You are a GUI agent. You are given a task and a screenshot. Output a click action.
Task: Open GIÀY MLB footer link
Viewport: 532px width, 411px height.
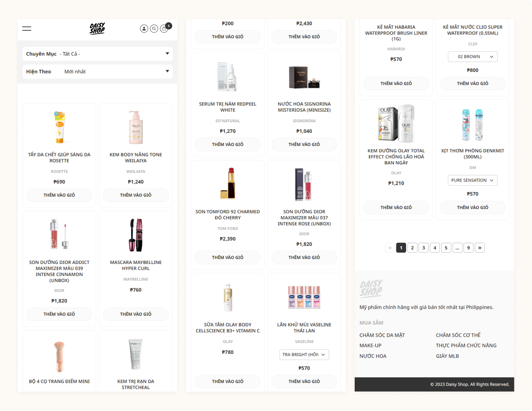tap(447, 356)
